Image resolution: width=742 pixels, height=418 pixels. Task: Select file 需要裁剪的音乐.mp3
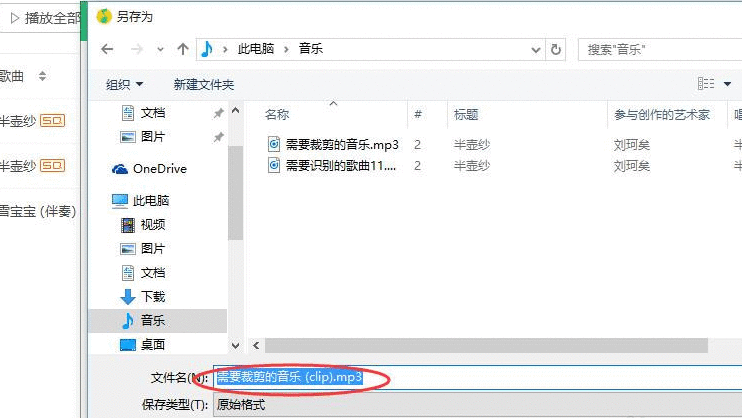[x=342, y=144]
